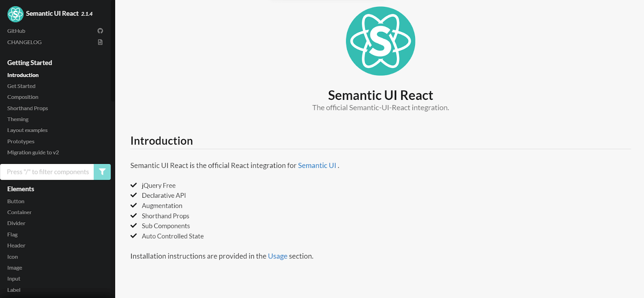Open the CHANGELOG document icon

(100, 42)
